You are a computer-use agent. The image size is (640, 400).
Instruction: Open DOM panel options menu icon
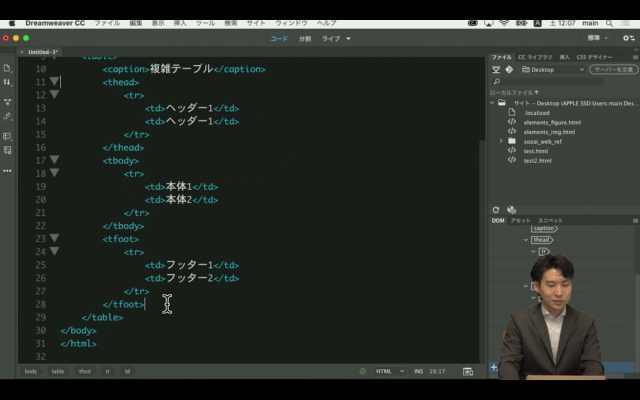pyautogui.click(x=635, y=220)
